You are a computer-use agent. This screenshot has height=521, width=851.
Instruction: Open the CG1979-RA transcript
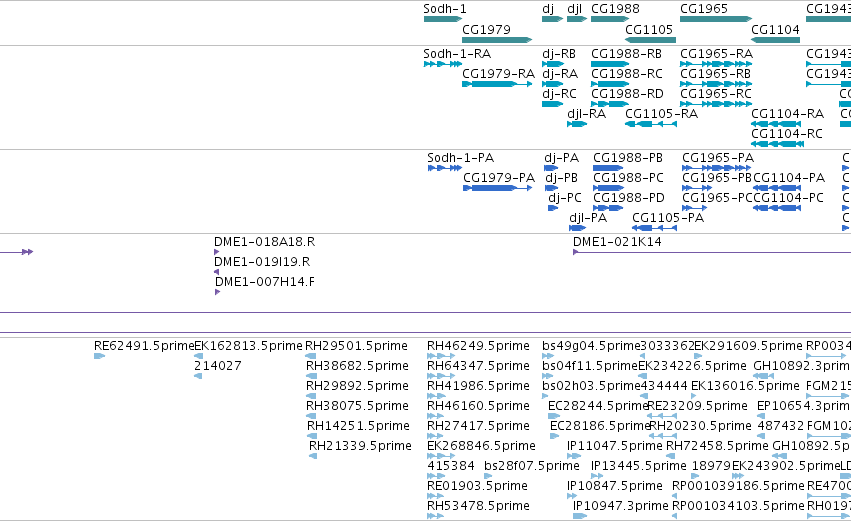497,84
